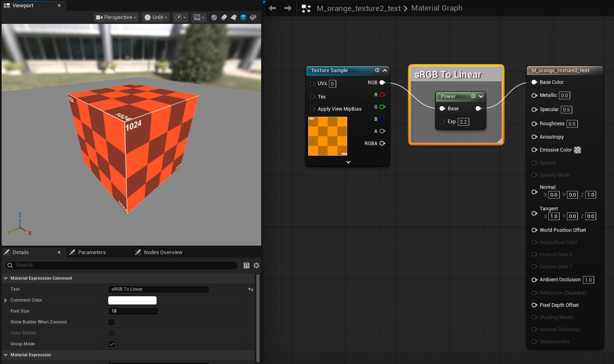Switch preview to plane mesh
The image size is (614, 364).
234,17
